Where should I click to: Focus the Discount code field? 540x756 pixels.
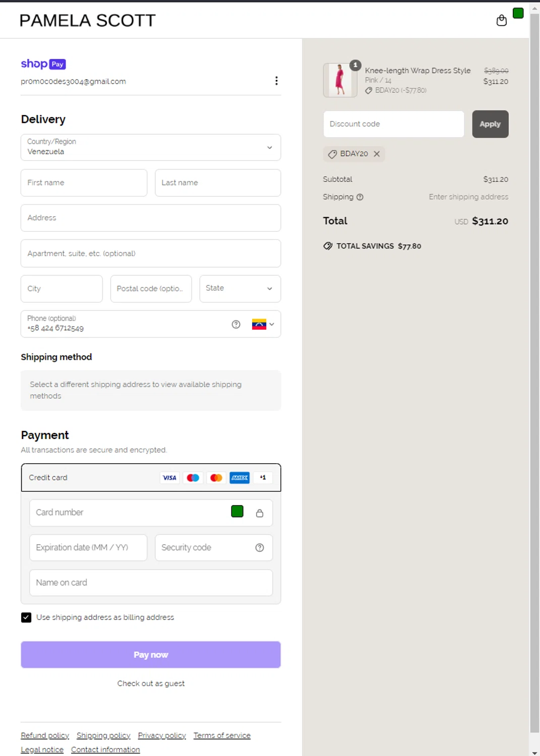point(394,124)
